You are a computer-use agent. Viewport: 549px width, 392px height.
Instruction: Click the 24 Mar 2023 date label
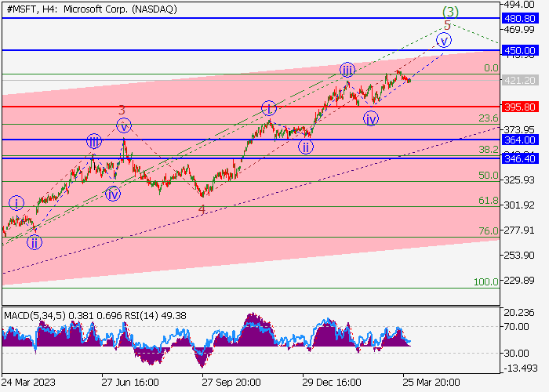28,382
